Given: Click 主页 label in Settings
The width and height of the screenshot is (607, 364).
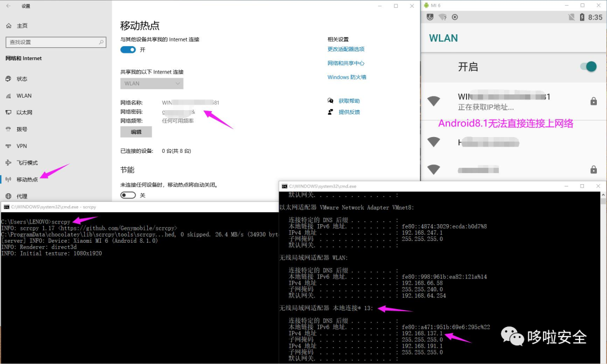Looking at the screenshot, I should tap(22, 25).
